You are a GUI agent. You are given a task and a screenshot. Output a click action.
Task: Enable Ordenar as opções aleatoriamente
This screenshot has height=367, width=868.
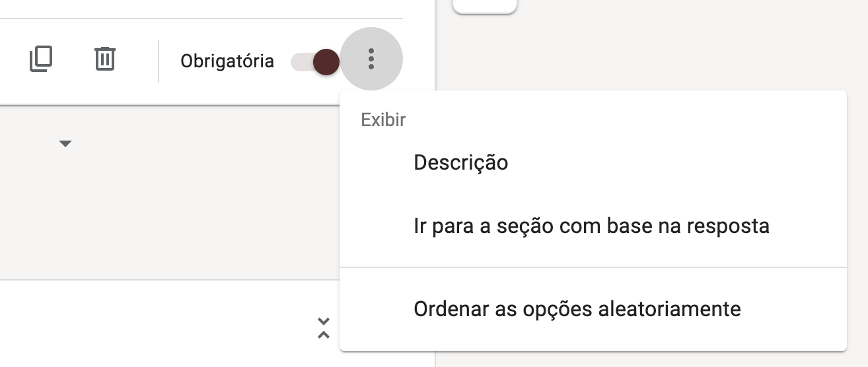(x=577, y=308)
